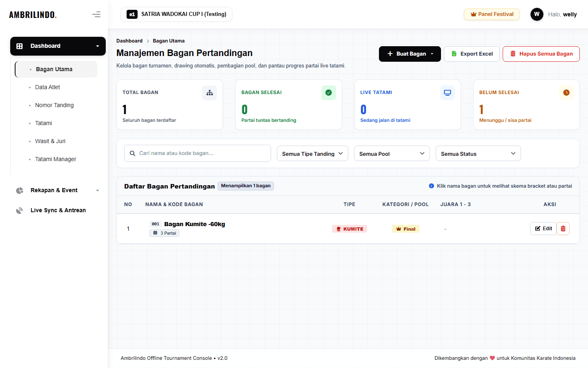Click Hapus Semua Bagan button
This screenshot has width=588, height=368.
pyautogui.click(x=541, y=54)
